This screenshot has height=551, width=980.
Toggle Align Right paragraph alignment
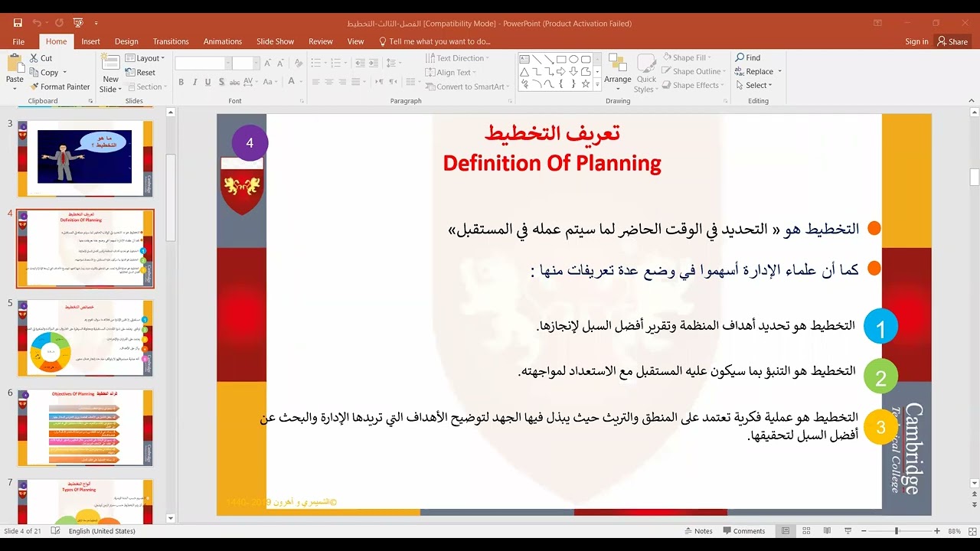point(343,83)
